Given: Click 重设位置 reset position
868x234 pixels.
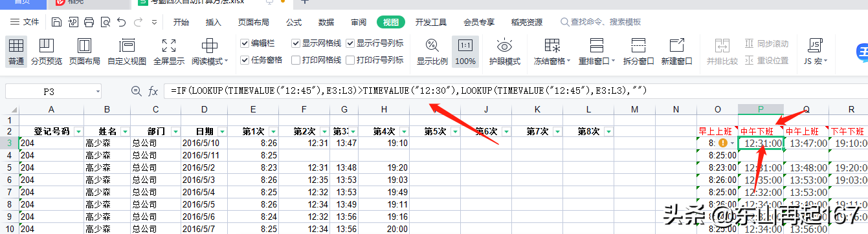Looking at the screenshot, I should [766, 60].
